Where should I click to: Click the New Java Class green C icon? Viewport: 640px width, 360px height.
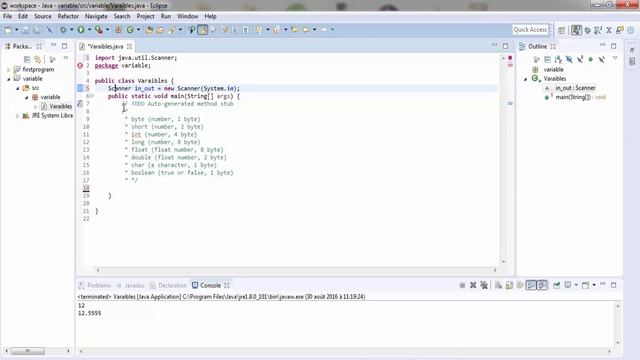tap(130, 30)
